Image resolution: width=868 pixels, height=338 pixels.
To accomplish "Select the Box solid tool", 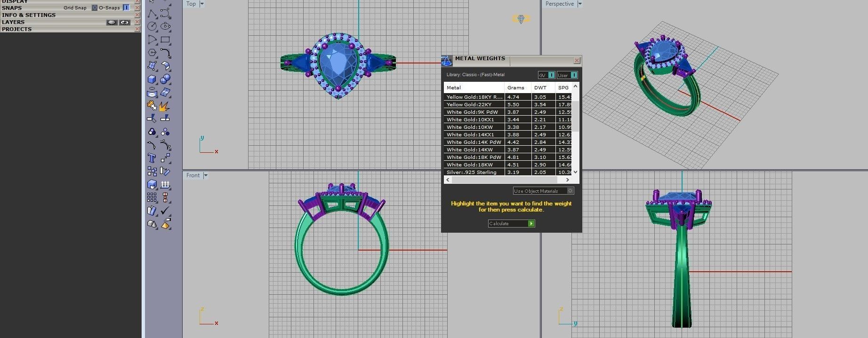I will 152,79.
